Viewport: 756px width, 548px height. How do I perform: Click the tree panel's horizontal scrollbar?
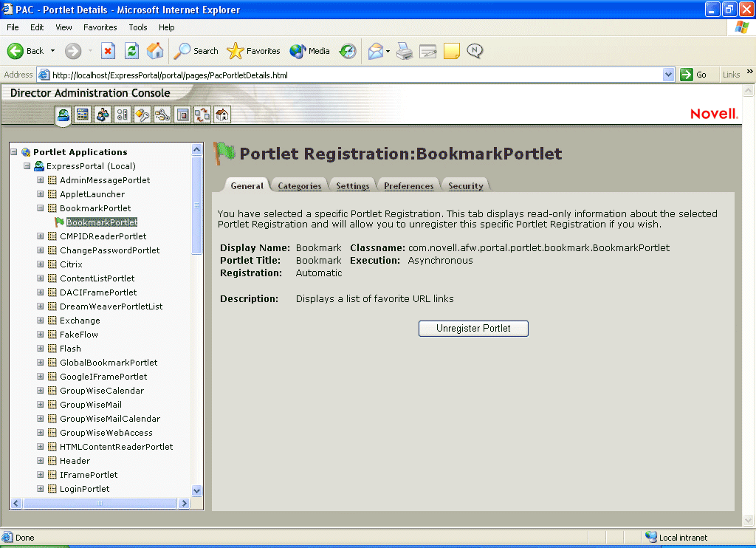pos(100,503)
